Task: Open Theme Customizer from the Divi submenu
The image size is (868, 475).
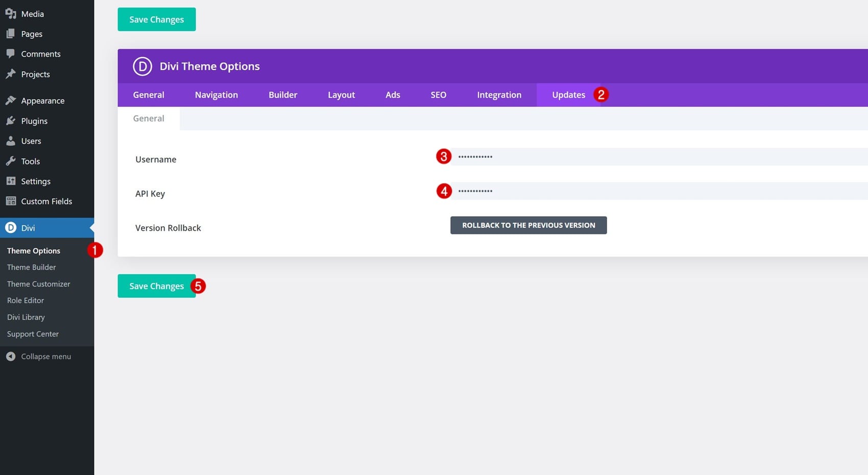Action: pyautogui.click(x=38, y=283)
